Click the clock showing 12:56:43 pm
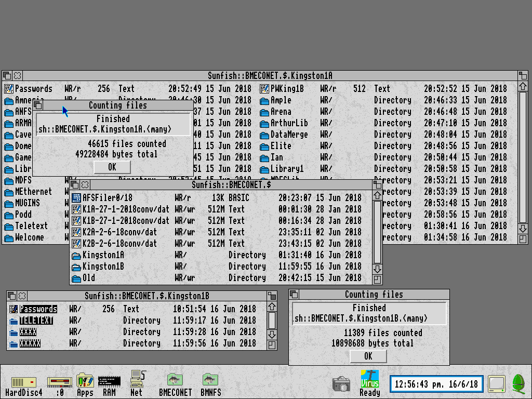 point(436,384)
